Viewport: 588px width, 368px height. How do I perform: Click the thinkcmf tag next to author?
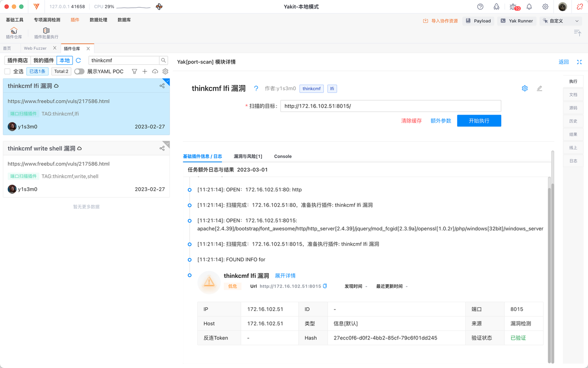pos(311,88)
